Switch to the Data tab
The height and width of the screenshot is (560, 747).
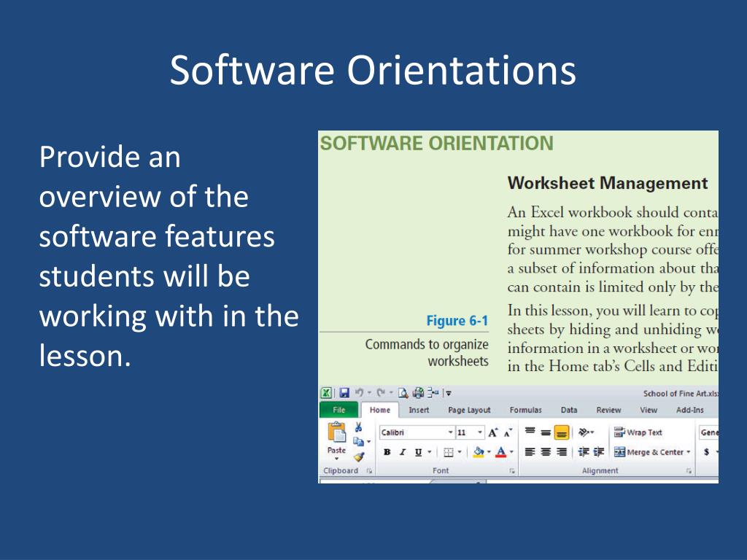[569, 410]
